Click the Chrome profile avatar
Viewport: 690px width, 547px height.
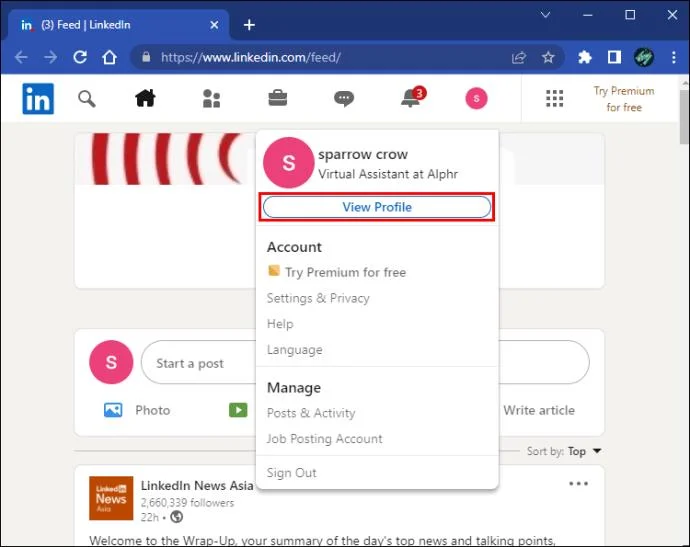(x=643, y=57)
